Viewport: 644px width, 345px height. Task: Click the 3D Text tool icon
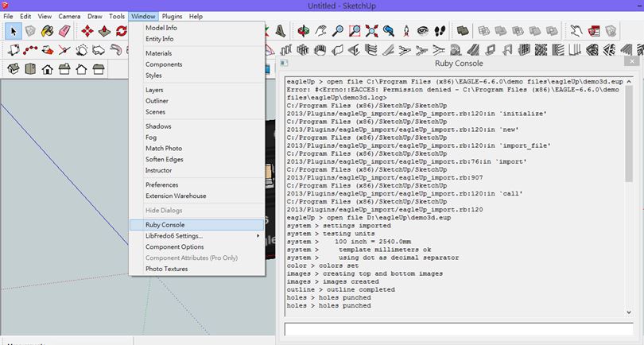point(281,31)
